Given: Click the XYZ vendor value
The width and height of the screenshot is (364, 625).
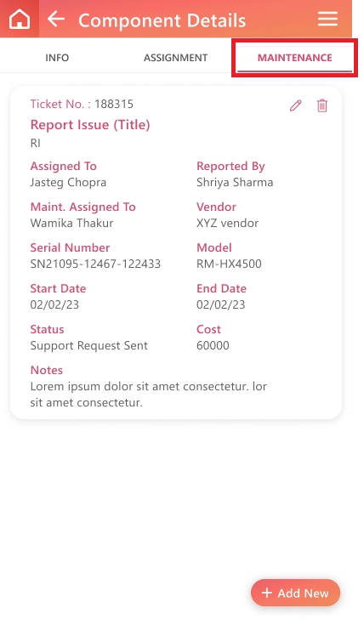Looking at the screenshot, I should [x=227, y=223].
